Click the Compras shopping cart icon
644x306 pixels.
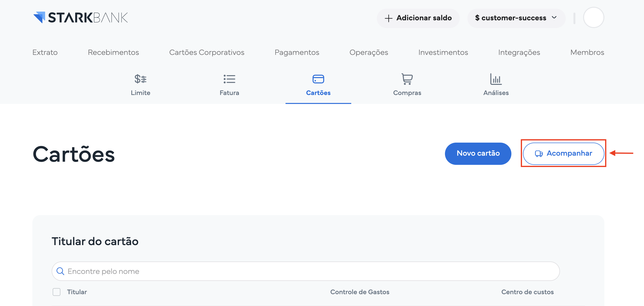click(407, 79)
